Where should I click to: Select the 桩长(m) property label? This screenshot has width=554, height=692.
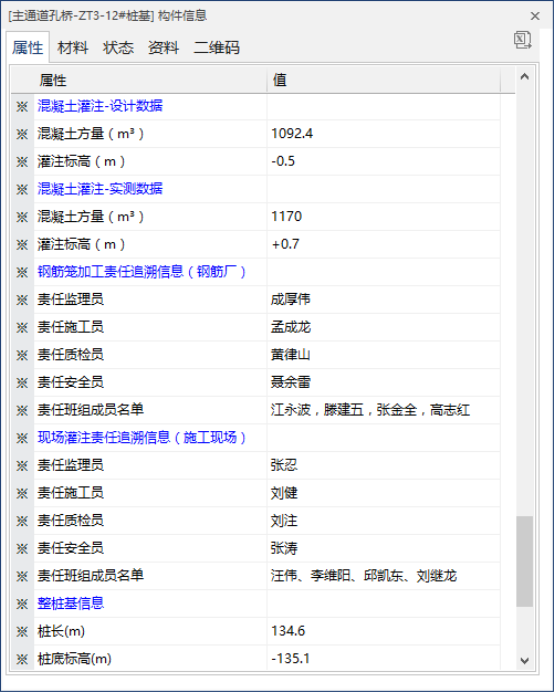pyautogui.click(x=61, y=632)
